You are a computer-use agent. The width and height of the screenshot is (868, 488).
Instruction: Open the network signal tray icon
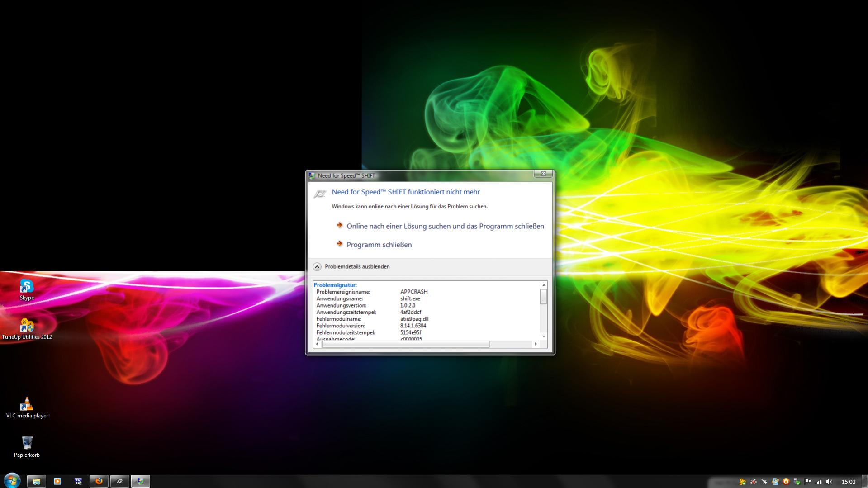pyautogui.click(x=818, y=482)
